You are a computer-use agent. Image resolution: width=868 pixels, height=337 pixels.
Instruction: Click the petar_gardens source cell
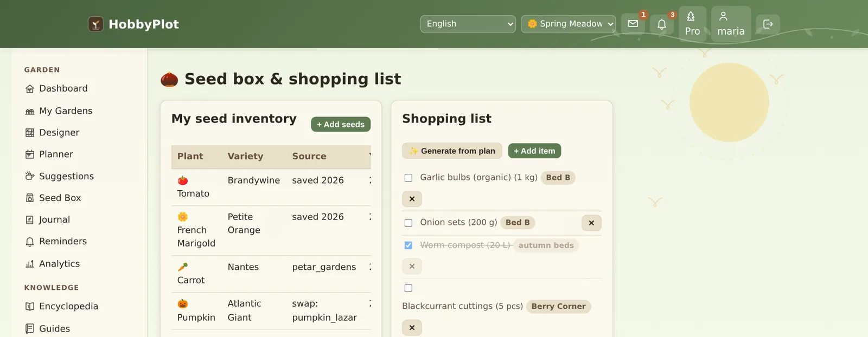point(324,267)
